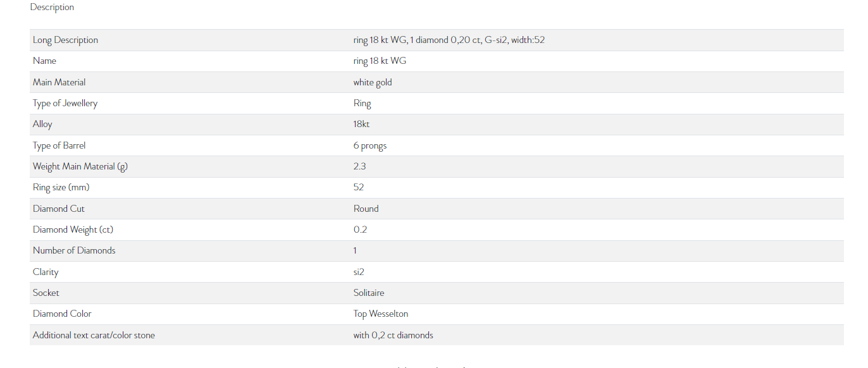Image resolution: width=868 pixels, height=368 pixels.
Task: Click the 'Solitaire' socket value
Action: coord(369,293)
